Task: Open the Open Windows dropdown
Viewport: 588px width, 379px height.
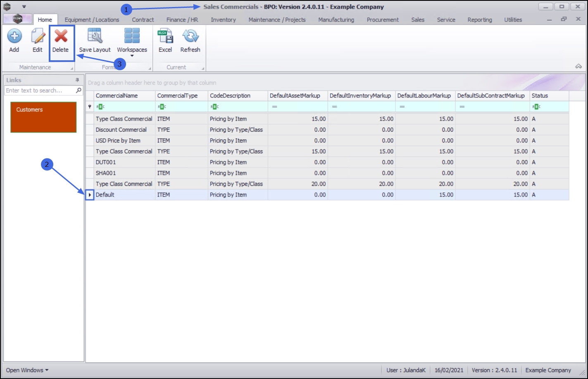Action: coord(27,370)
